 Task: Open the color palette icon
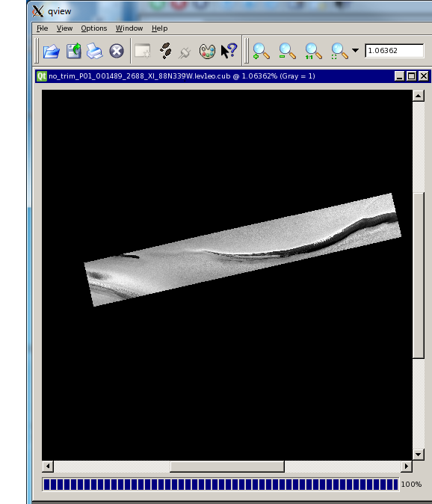tap(207, 51)
